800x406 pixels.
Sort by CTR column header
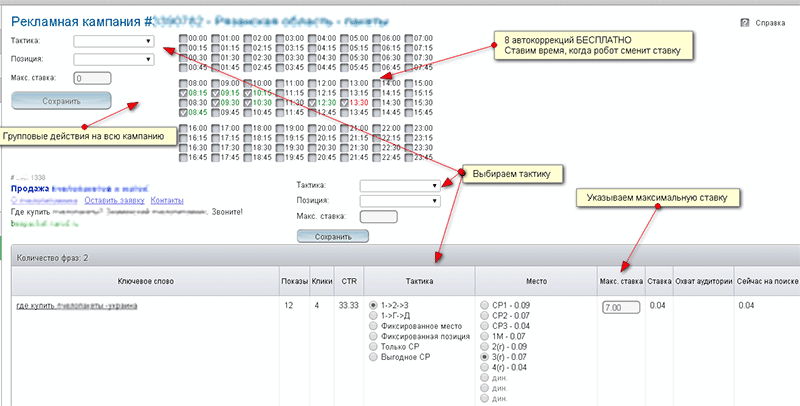(x=349, y=281)
